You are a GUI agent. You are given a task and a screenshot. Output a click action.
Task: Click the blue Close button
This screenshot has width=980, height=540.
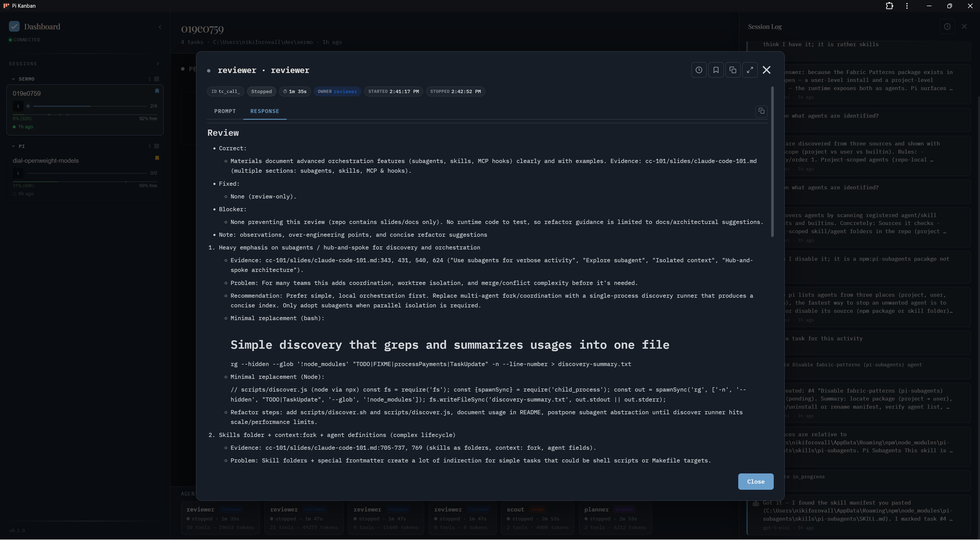(x=756, y=482)
